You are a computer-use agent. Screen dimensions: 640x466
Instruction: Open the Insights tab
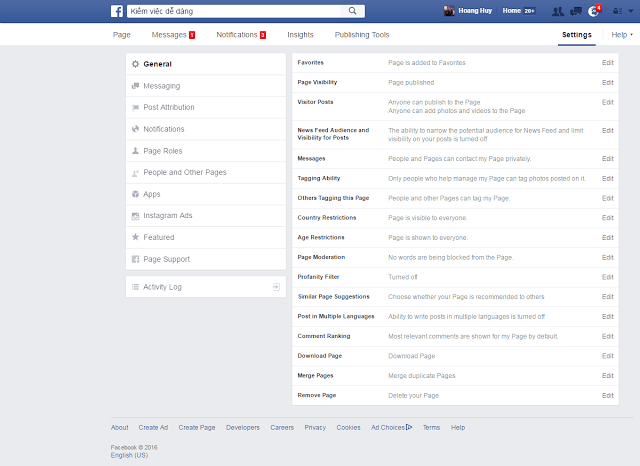[x=300, y=35]
